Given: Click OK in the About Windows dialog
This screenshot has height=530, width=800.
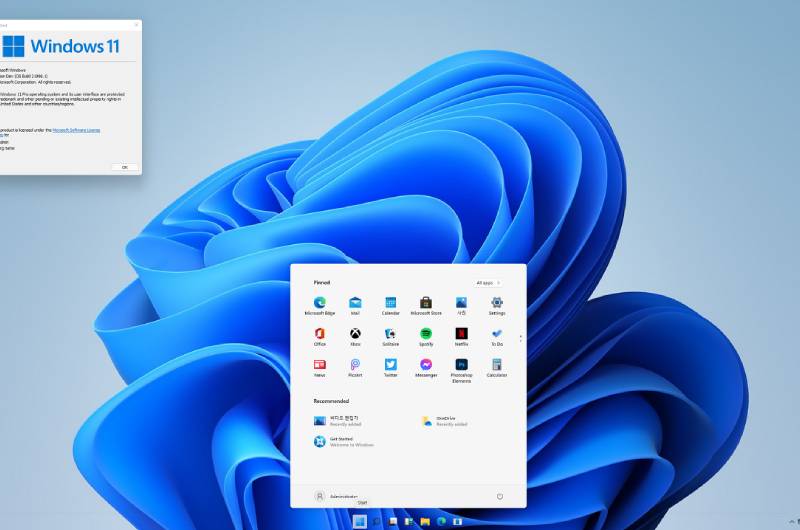Looking at the screenshot, I should (124, 167).
